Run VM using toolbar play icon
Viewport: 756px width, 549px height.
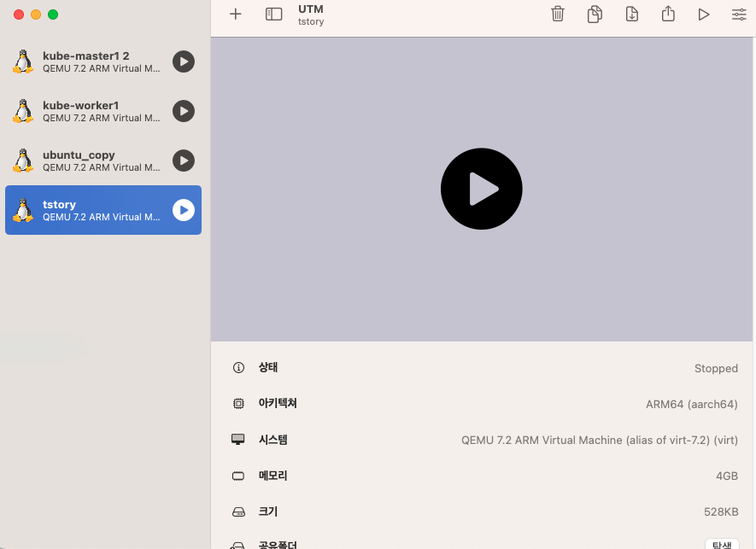click(x=703, y=15)
